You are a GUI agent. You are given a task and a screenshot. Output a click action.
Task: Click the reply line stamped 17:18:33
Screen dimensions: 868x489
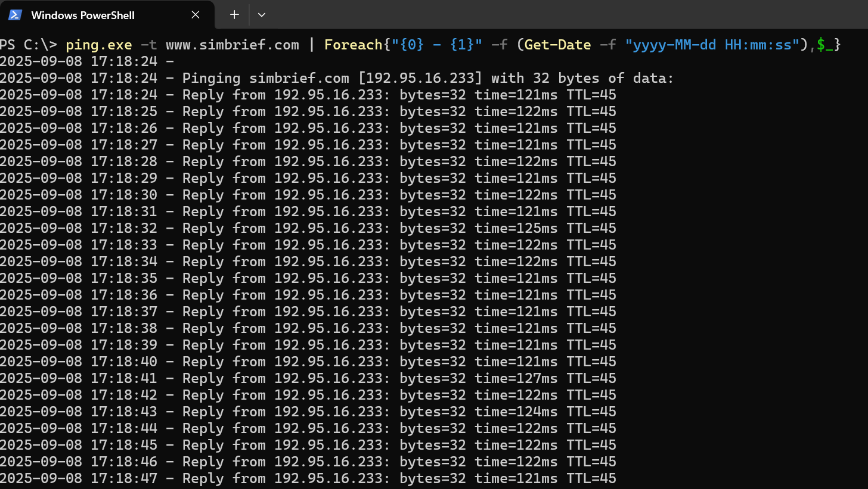[x=308, y=245]
